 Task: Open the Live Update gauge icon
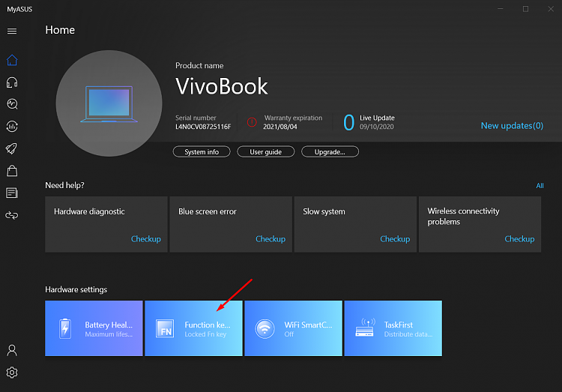(x=12, y=126)
